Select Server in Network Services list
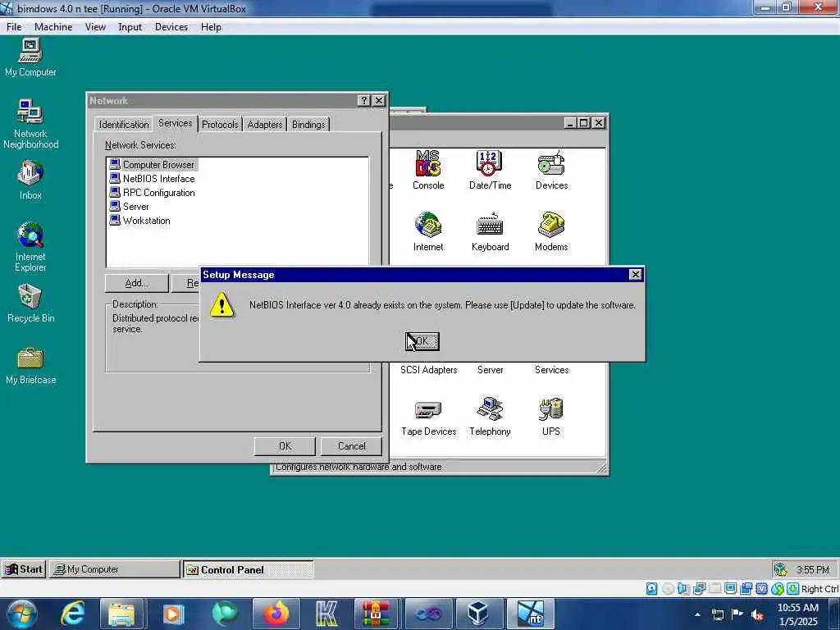This screenshot has height=630, width=840. [x=130, y=206]
